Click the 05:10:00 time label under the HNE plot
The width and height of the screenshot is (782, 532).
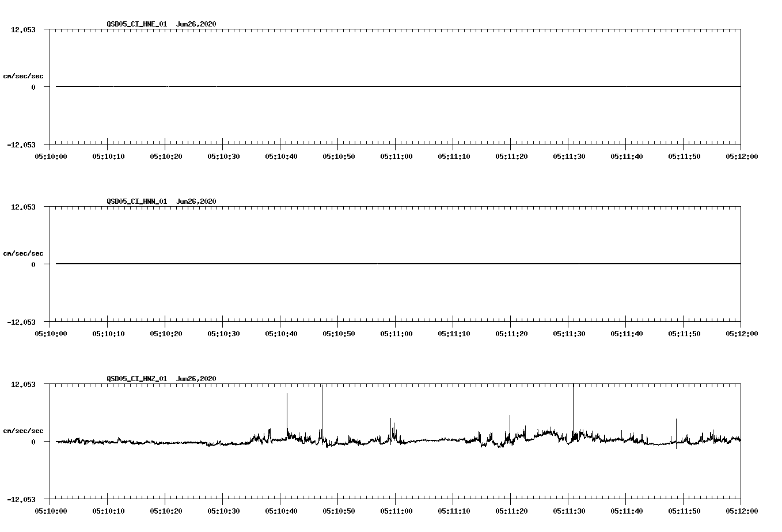pyautogui.click(x=51, y=156)
